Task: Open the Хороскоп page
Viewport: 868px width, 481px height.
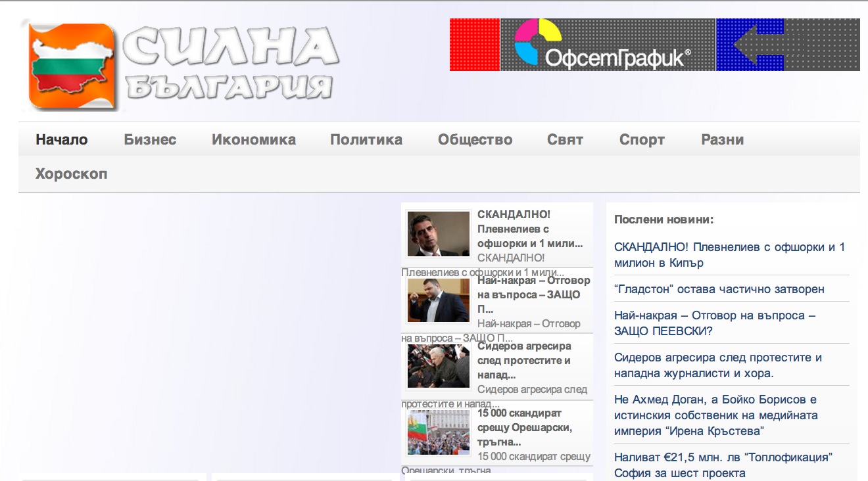Action: [71, 174]
